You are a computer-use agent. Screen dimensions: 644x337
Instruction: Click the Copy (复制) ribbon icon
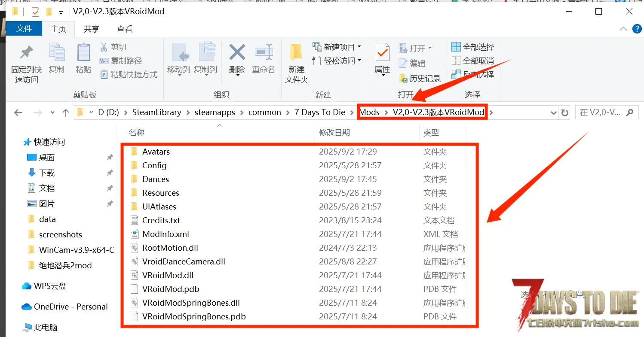pyautogui.click(x=57, y=58)
